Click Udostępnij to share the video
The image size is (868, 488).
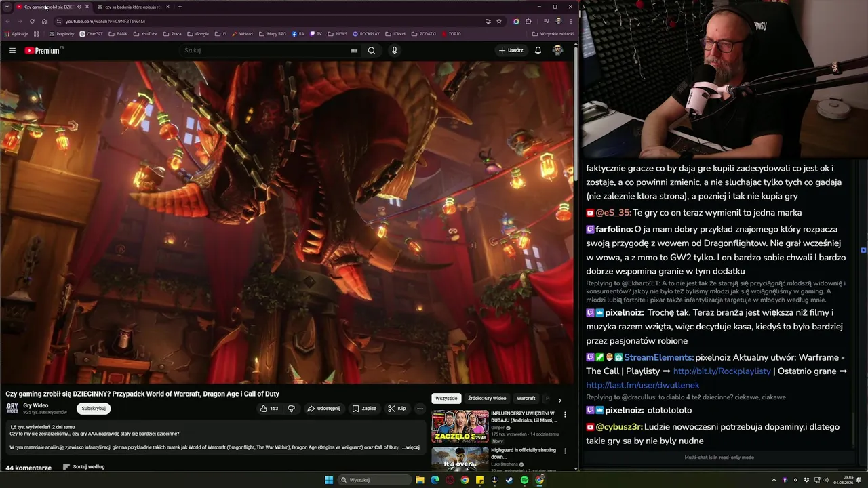point(323,409)
